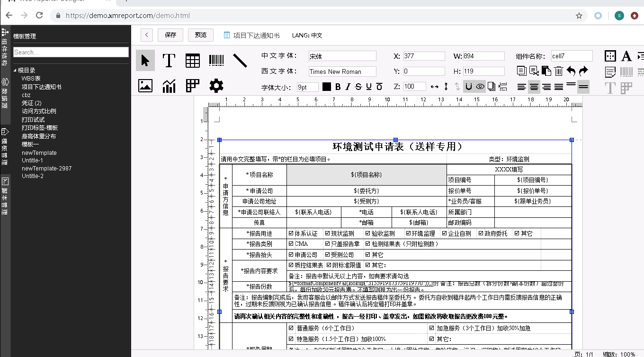Redo the last action
Viewport: 644px width, 357px height.
click(583, 71)
